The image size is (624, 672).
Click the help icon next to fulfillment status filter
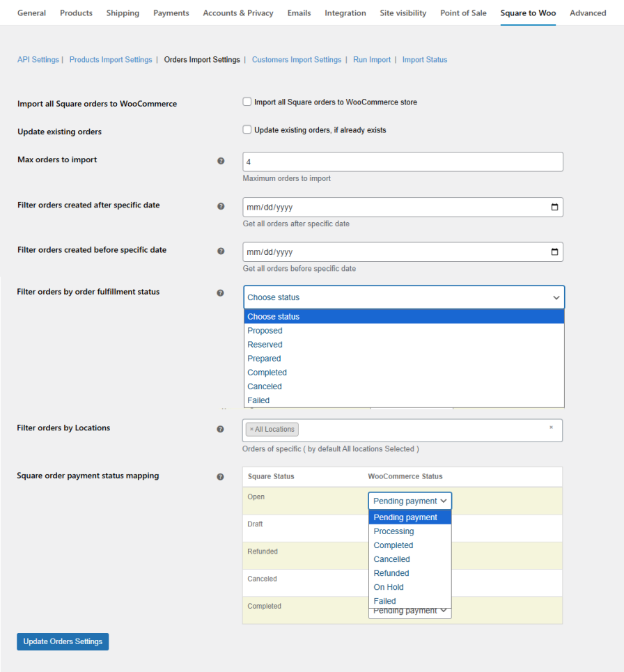click(221, 293)
